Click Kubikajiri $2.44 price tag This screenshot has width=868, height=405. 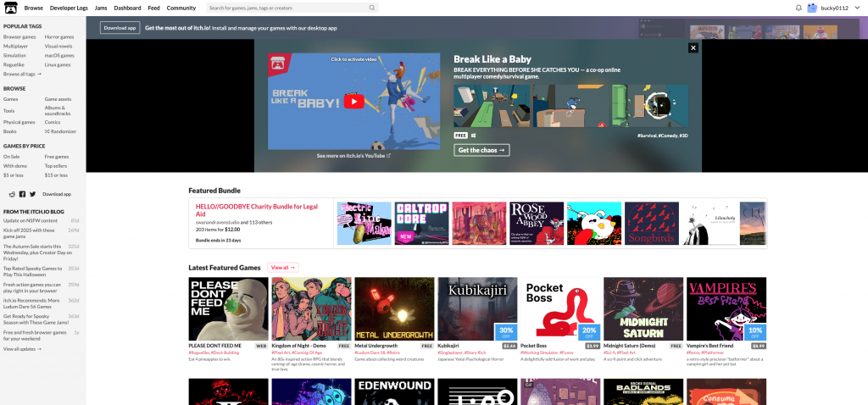point(509,346)
